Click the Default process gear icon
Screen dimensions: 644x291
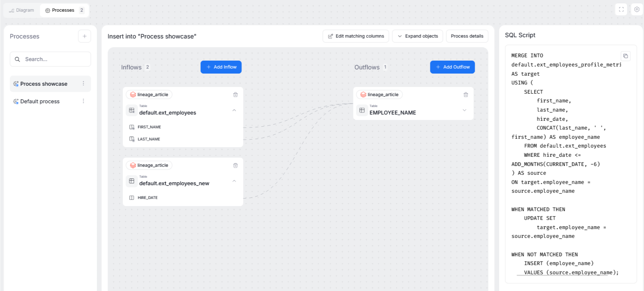[16, 101]
